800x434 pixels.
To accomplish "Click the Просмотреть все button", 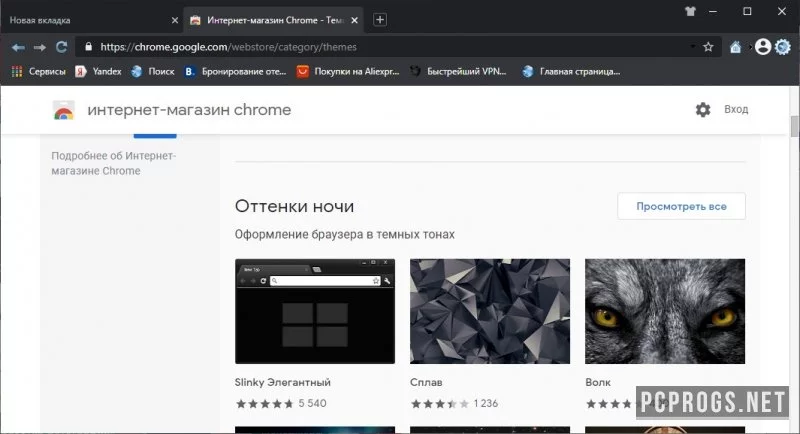I will (x=681, y=206).
